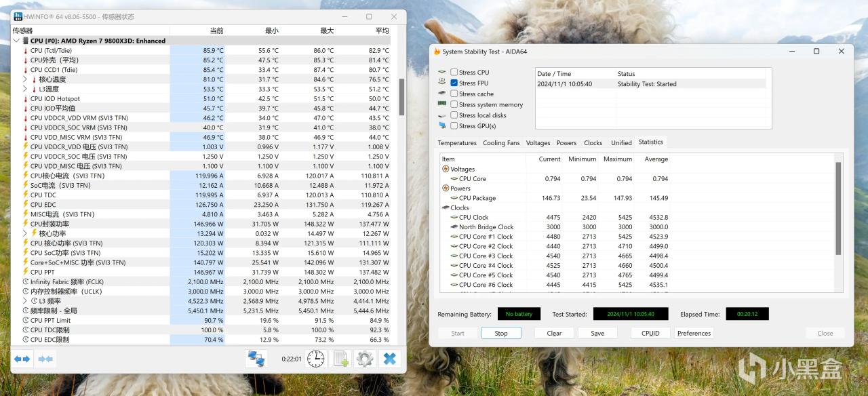Expand 核心温度 row in HWiNFO
The image size is (868, 396).
26,79
